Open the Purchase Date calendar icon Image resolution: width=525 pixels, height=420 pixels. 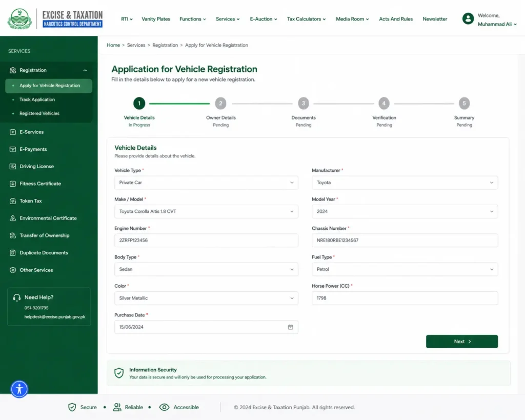290,327
